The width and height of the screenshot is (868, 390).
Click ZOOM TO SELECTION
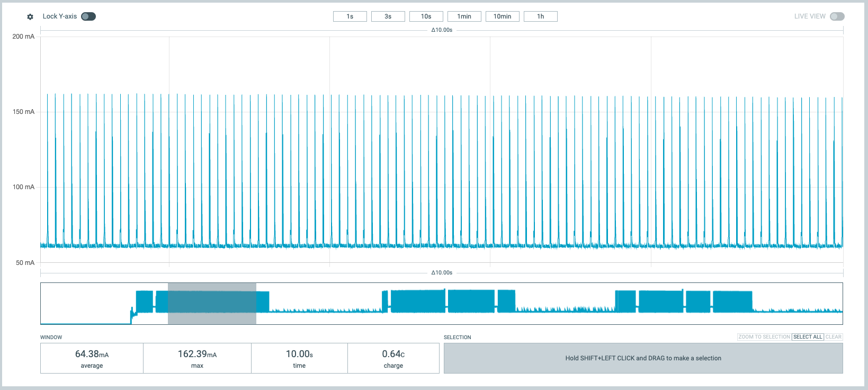point(764,337)
